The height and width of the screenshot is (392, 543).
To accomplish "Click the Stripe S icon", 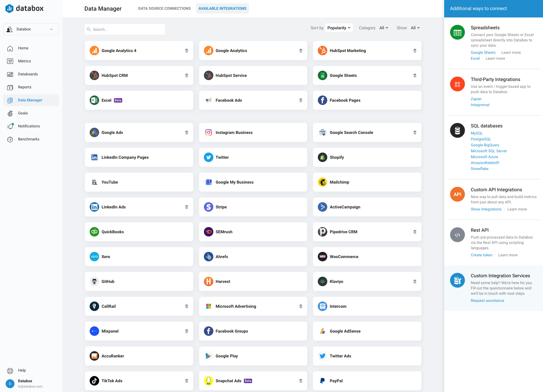I will [209, 207].
